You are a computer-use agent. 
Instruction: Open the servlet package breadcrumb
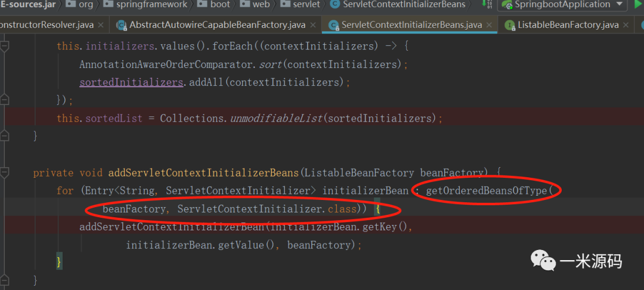(306, 5)
